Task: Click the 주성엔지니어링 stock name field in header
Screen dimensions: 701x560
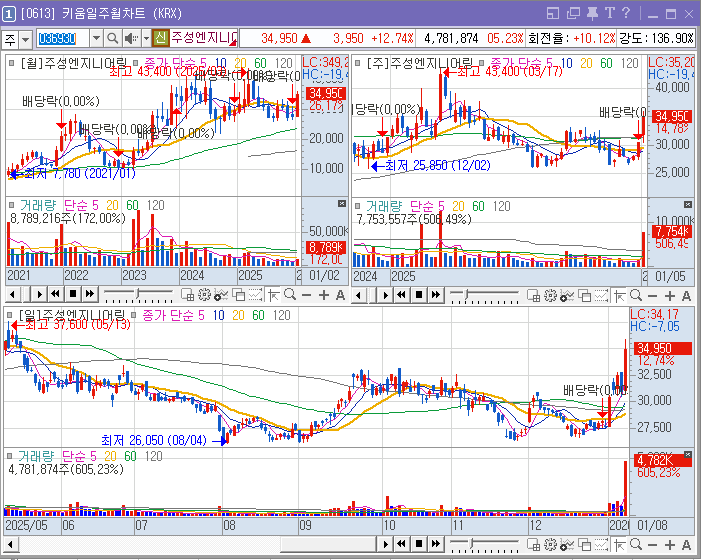Action: click(x=204, y=38)
